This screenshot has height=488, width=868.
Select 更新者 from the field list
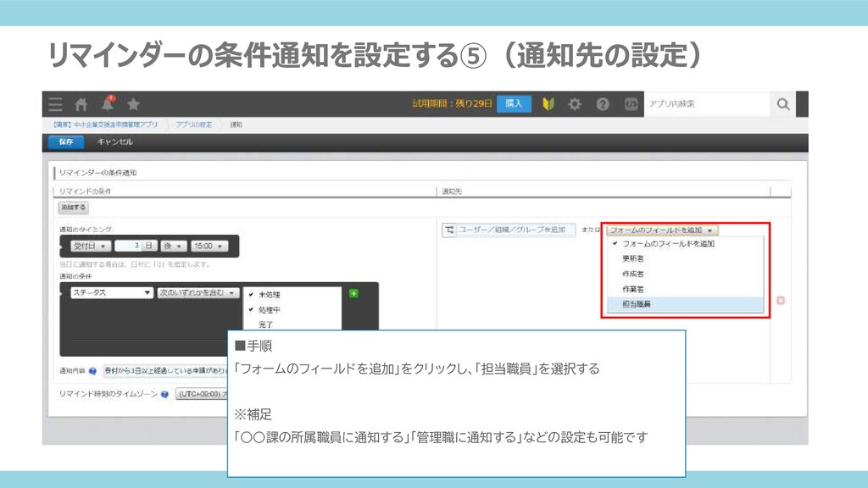coord(685,258)
